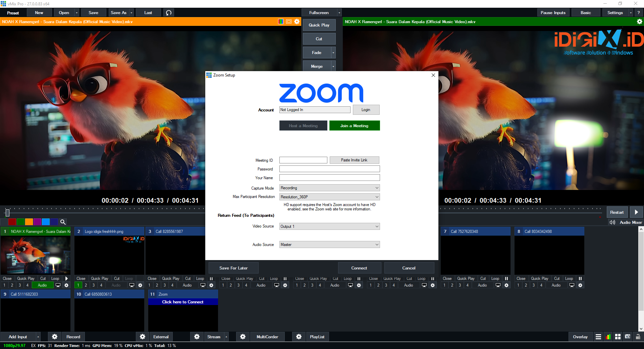This screenshot has height=349, width=644.
Task: Open Video Source dropdown
Action: (329, 227)
